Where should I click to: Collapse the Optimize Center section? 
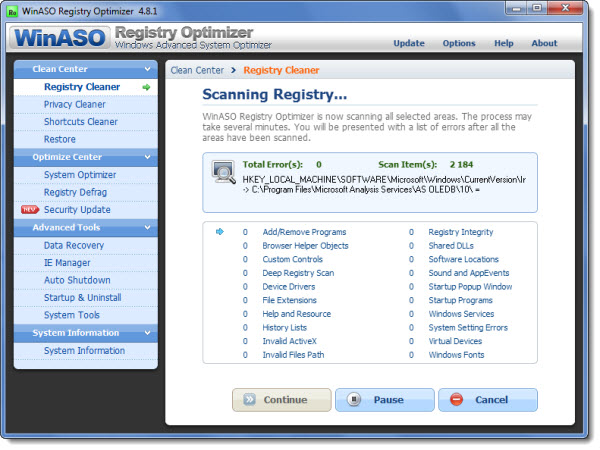148,157
